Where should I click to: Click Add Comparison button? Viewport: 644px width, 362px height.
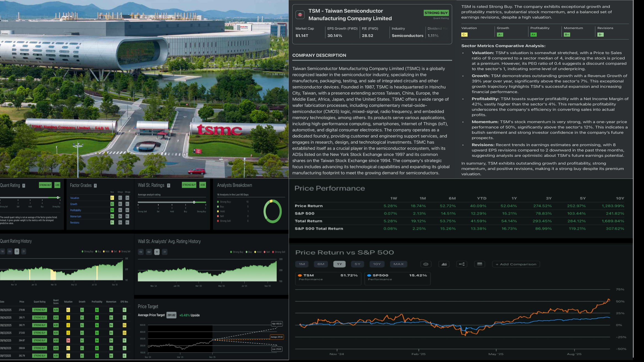click(x=516, y=264)
